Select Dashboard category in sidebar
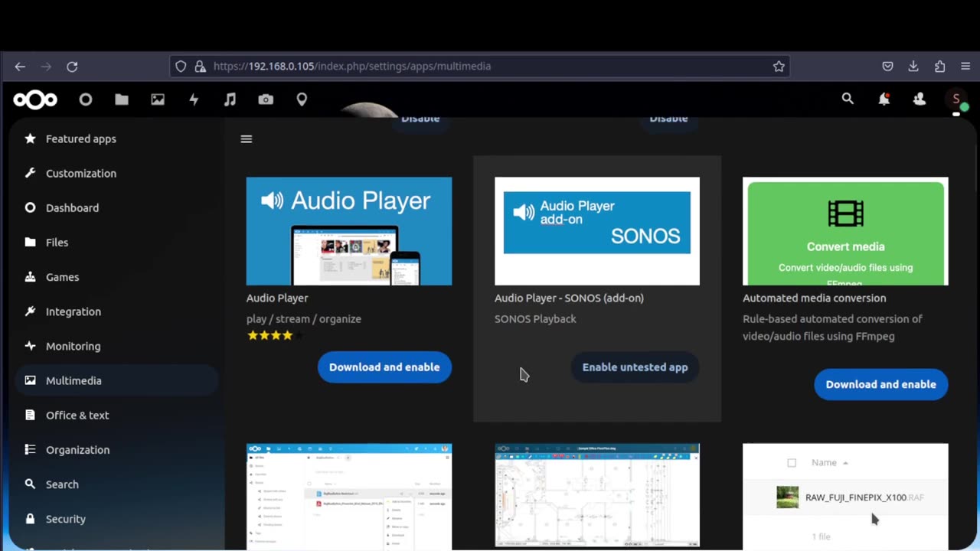This screenshot has height=551, width=980. pyautogui.click(x=116, y=207)
